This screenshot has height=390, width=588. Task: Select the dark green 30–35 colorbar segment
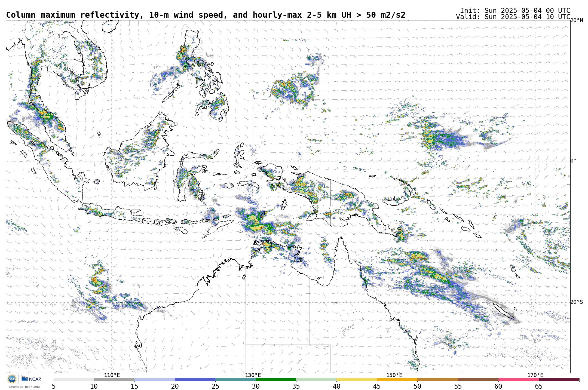pos(276,379)
